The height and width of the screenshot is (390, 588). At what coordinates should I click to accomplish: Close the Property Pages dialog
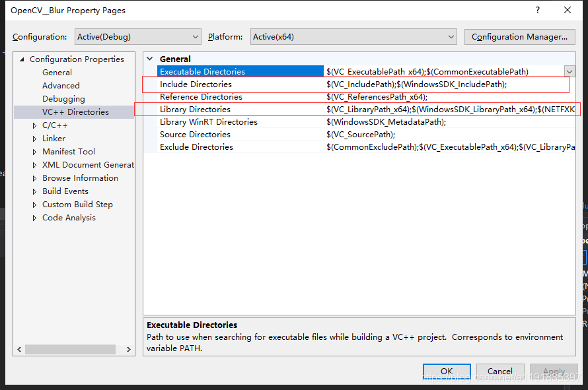click(568, 10)
